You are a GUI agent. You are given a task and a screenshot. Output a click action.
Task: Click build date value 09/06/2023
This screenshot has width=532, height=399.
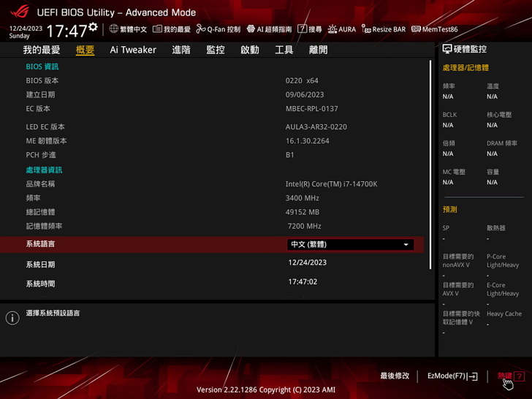tap(305, 95)
